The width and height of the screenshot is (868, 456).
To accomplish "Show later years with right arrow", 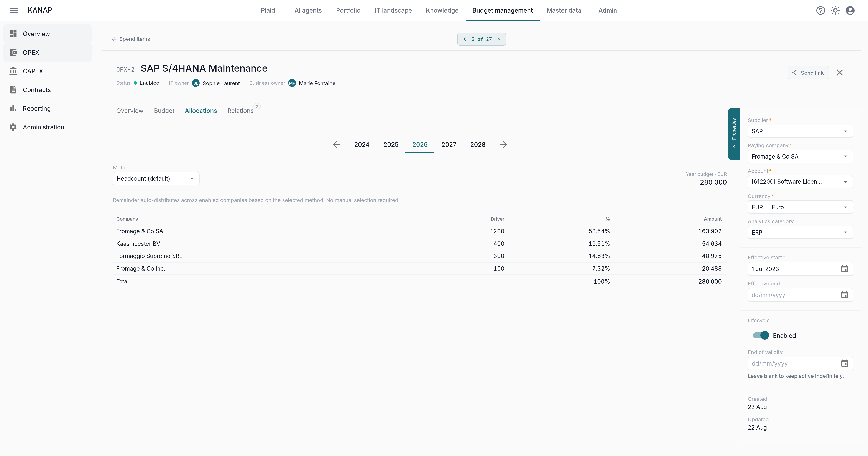I will click(x=503, y=145).
